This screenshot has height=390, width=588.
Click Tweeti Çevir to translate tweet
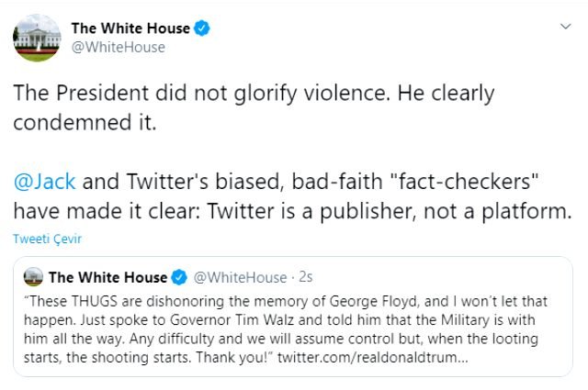45,239
